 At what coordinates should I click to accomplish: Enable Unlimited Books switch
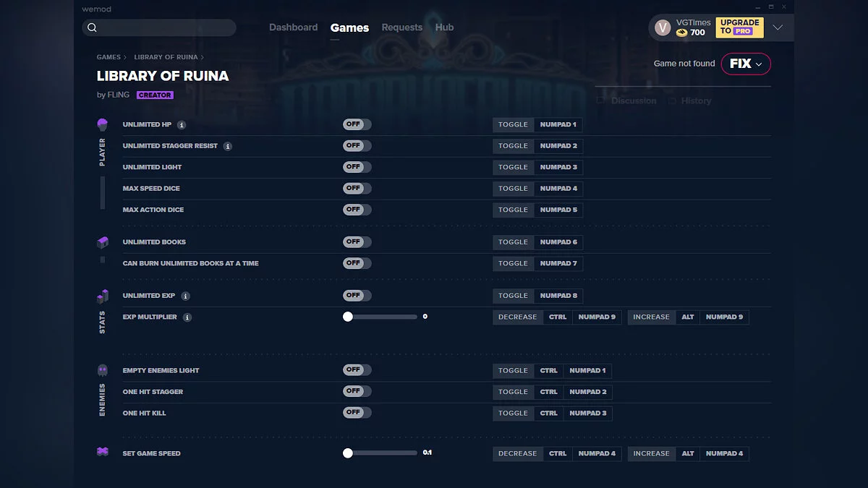[357, 241]
